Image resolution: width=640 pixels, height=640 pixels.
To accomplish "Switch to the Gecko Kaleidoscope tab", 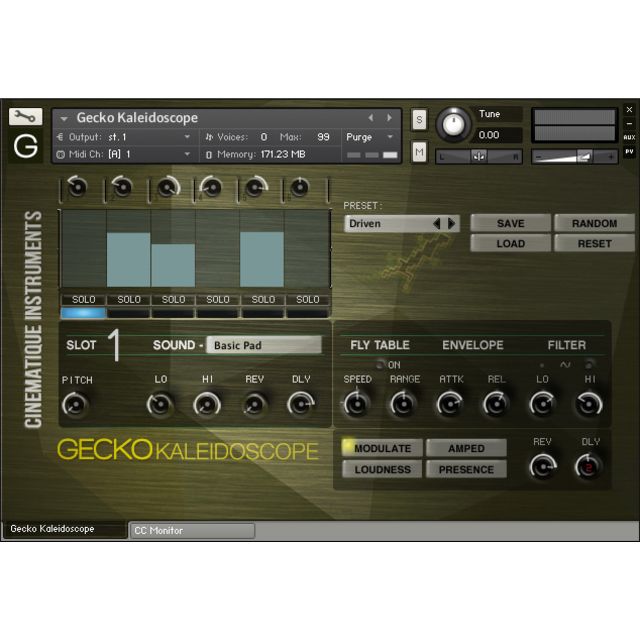I will pos(64,529).
